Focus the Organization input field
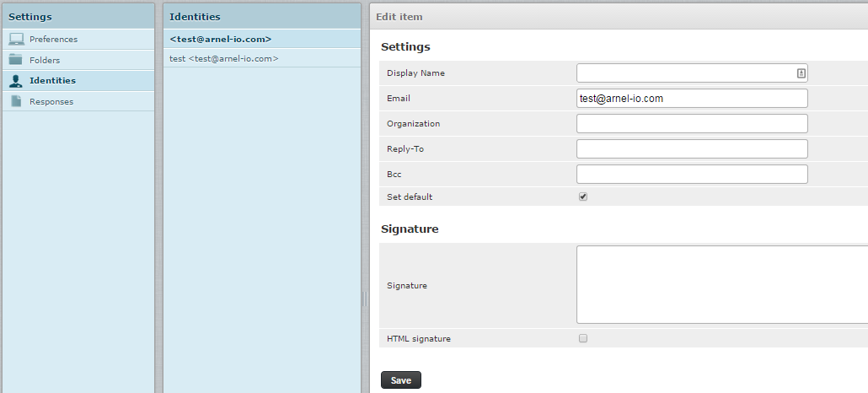 [692, 124]
